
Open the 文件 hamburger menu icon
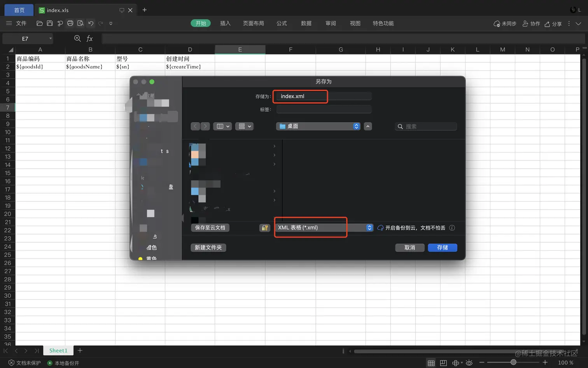pos(9,23)
